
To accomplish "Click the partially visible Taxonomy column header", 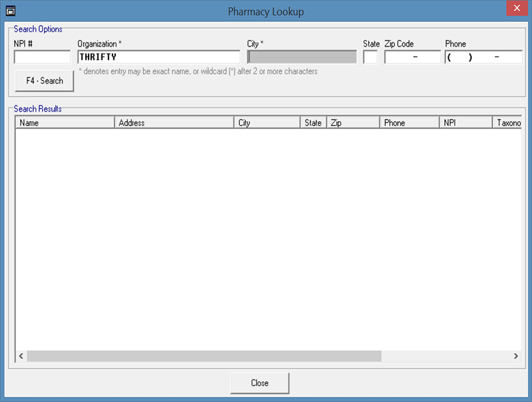I will click(507, 123).
